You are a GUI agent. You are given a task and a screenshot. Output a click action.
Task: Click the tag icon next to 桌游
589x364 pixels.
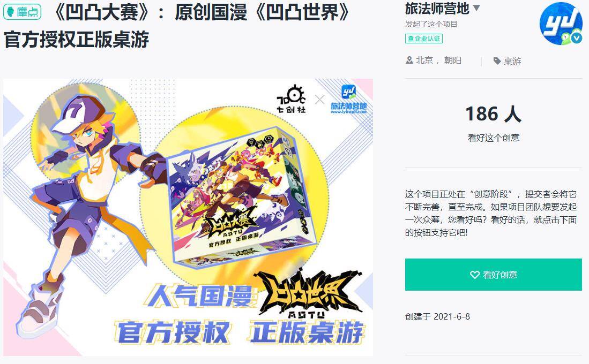tap(497, 61)
